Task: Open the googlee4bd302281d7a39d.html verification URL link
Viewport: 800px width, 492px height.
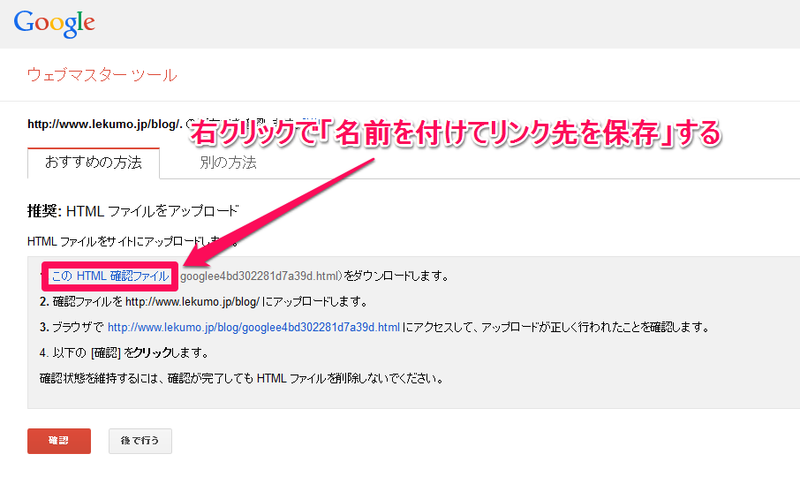Action: coord(254,327)
